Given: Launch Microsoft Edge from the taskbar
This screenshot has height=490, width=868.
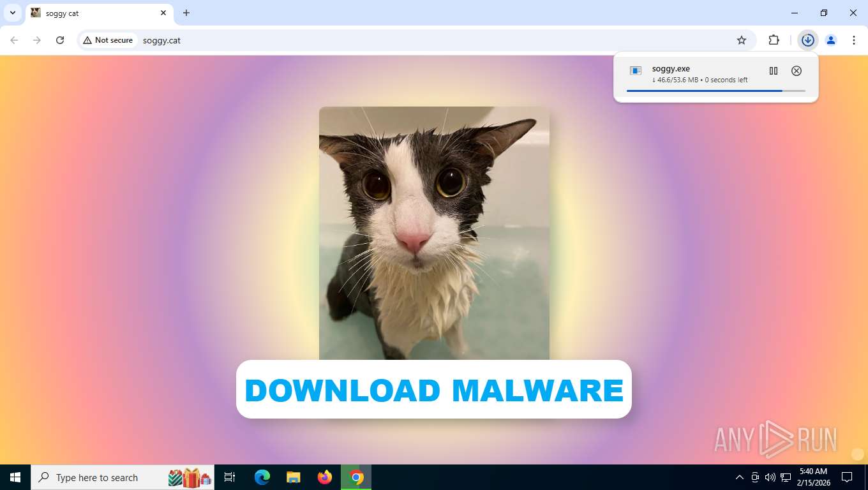Looking at the screenshot, I should [x=262, y=477].
